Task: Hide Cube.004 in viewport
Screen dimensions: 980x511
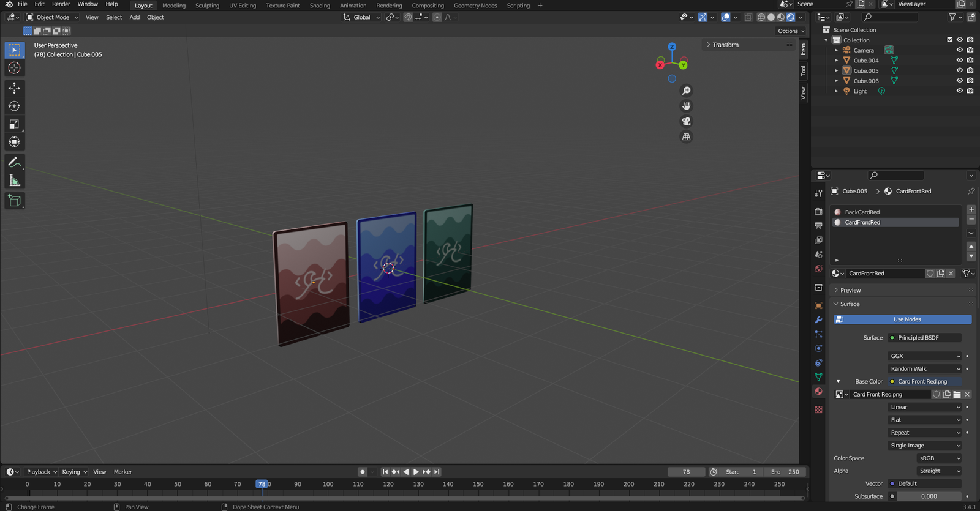Action: [959, 60]
